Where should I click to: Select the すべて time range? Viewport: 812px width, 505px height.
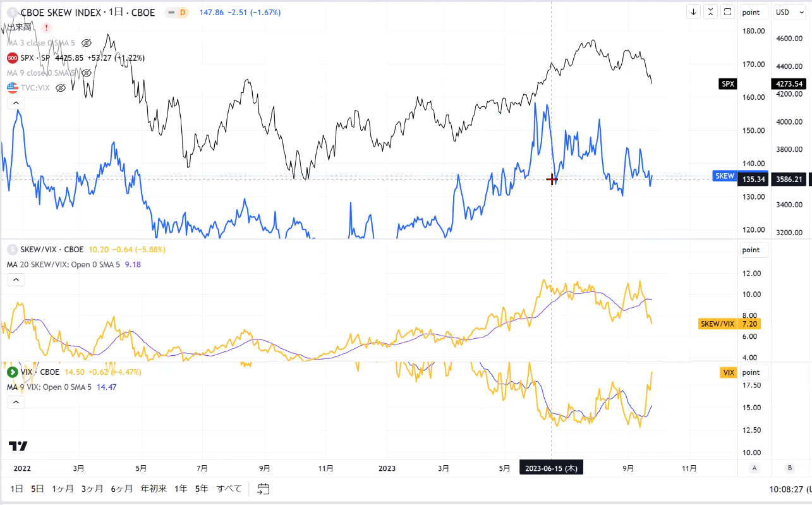[229, 489]
